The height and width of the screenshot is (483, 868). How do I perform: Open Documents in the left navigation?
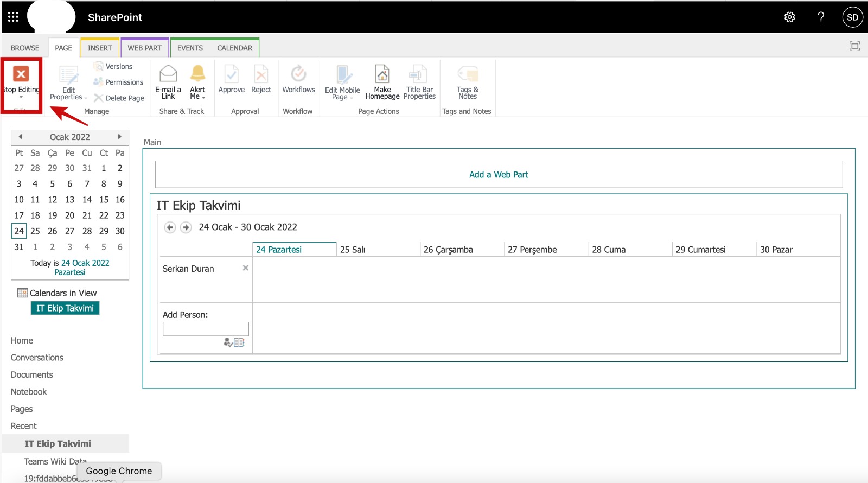32,375
